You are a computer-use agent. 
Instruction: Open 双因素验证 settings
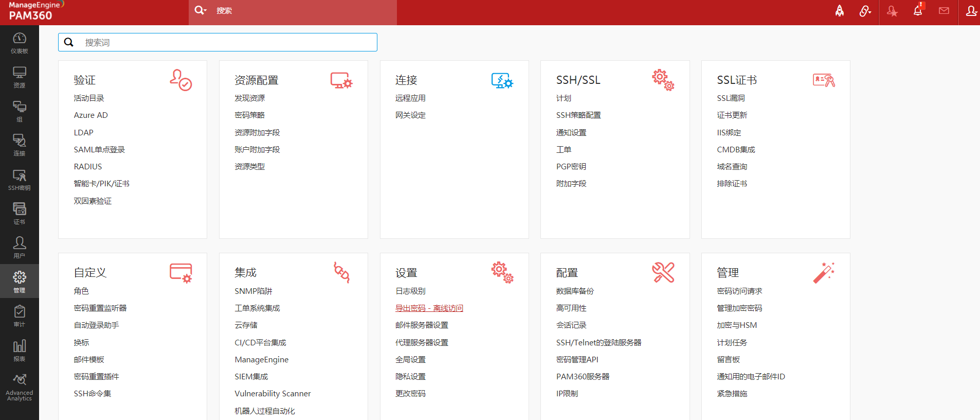click(93, 201)
